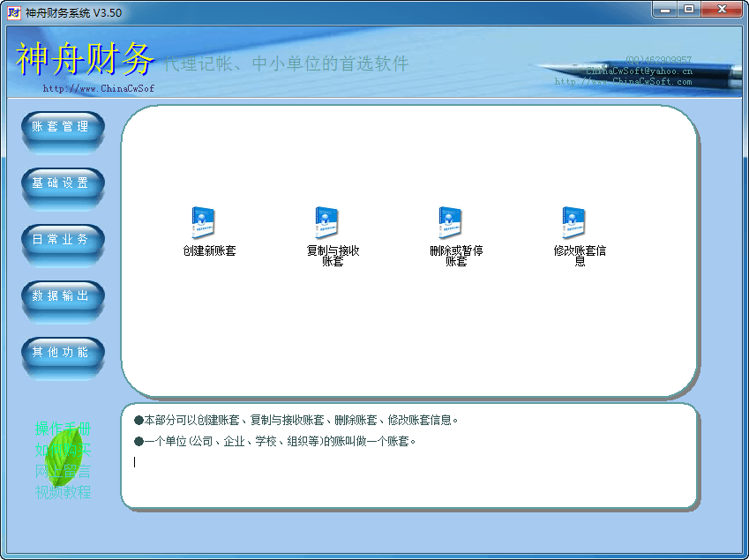The image size is (749, 560).
Task: Open the 操作手册 link
Action: tap(62, 429)
